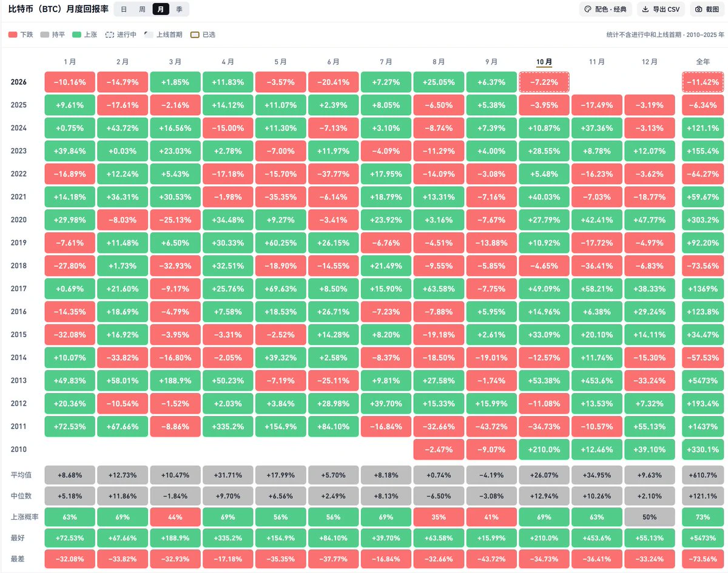The height and width of the screenshot is (573, 728).
Task: Toggle the 进行中 legend item
Action: (120, 35)
